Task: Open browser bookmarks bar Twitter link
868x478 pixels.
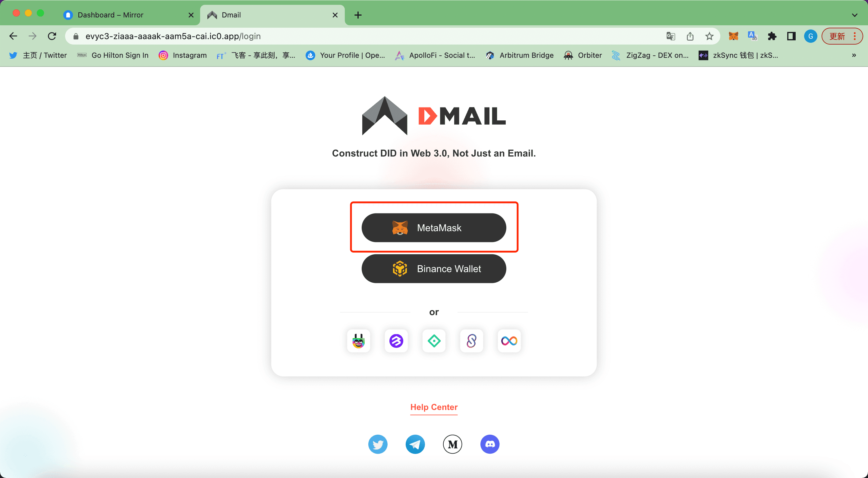Action: (x=33, y=55)
